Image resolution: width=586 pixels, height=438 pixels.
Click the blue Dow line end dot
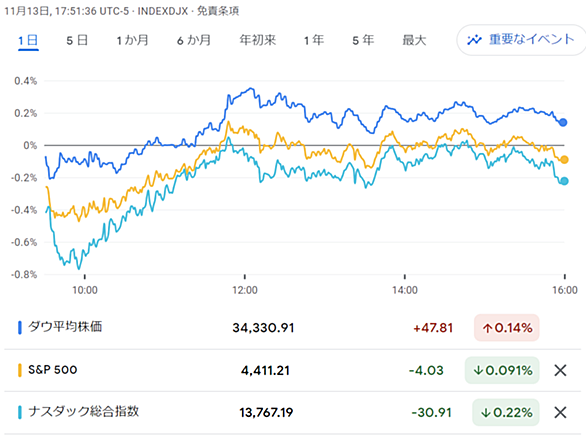click(x=563, y=122)
